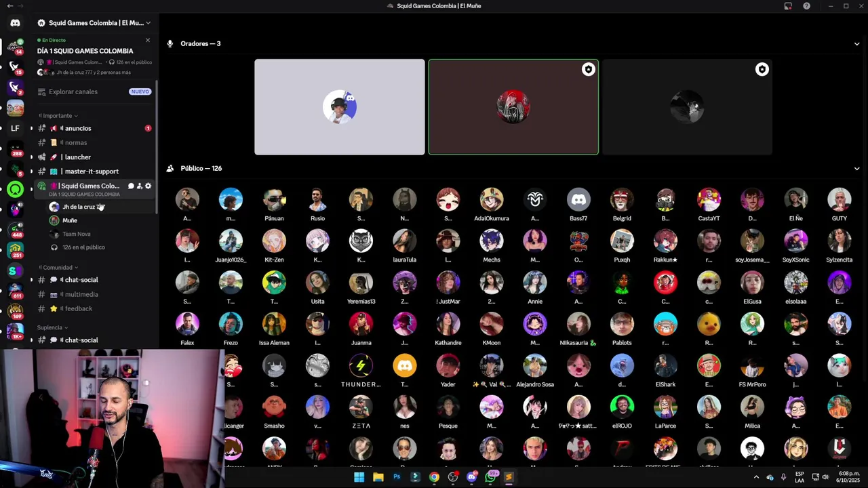
Task: Open Squid Games Colombia server dropdown
Action: [x=148, y=23]
